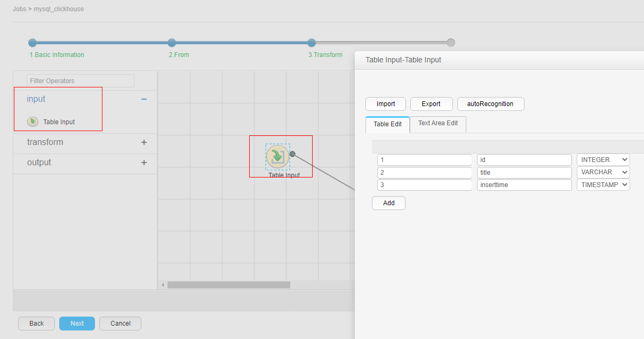Click the Next button

tap(77, 324)
